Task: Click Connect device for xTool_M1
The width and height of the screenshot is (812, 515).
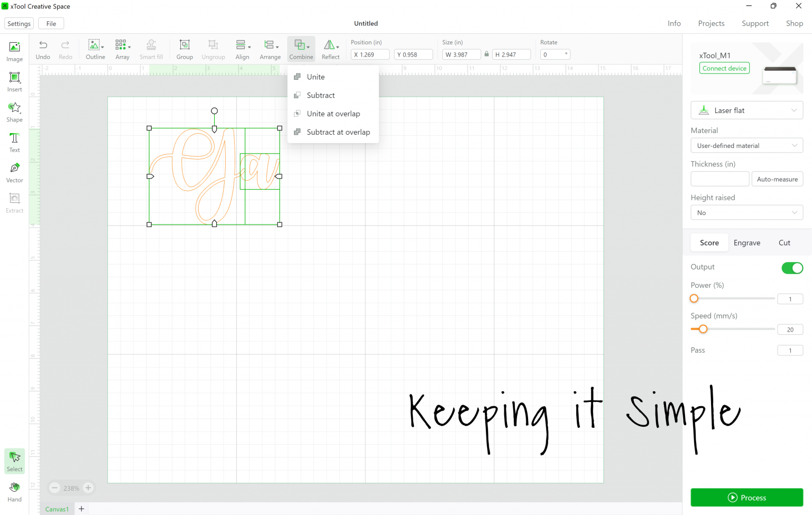Action: point(724,68)
